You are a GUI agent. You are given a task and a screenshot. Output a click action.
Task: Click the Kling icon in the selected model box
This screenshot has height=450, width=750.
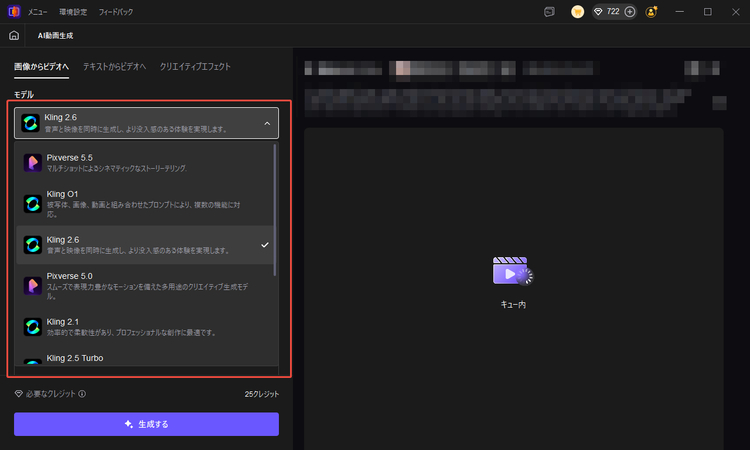point(30,123)
